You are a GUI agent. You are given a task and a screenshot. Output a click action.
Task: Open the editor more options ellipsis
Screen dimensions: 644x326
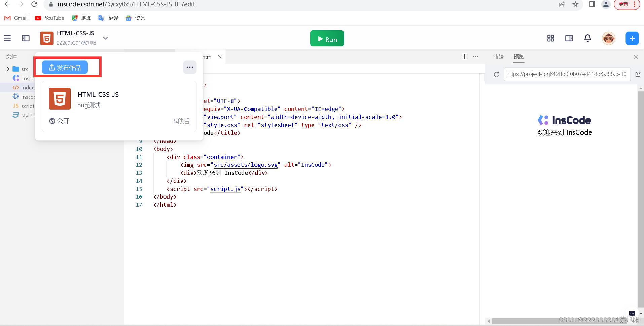pyautogui.click(x=475, y=56)
